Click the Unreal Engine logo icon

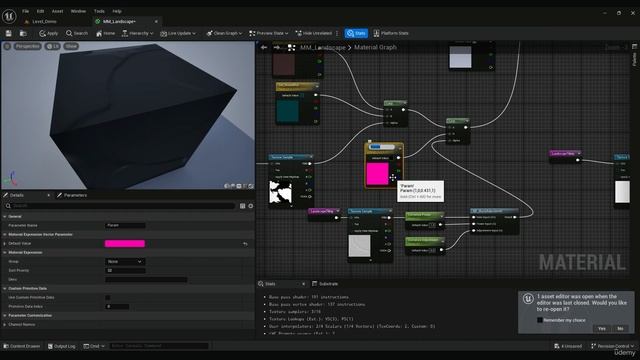click(9, 16)
